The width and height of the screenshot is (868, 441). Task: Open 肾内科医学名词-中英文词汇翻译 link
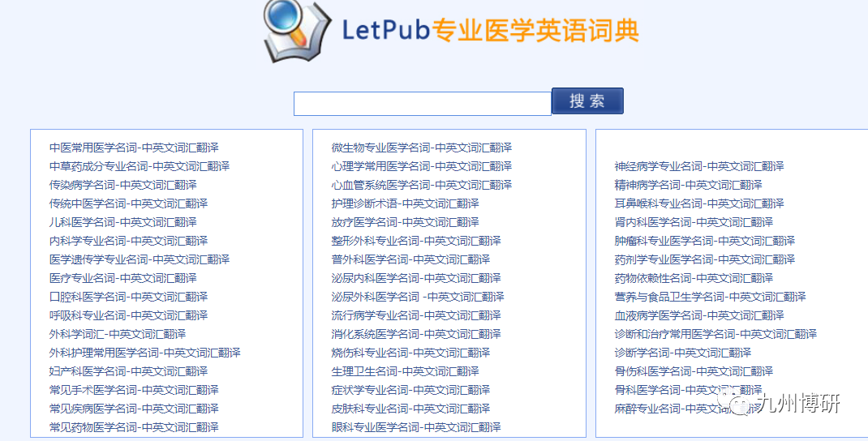[x=694, y=222]
